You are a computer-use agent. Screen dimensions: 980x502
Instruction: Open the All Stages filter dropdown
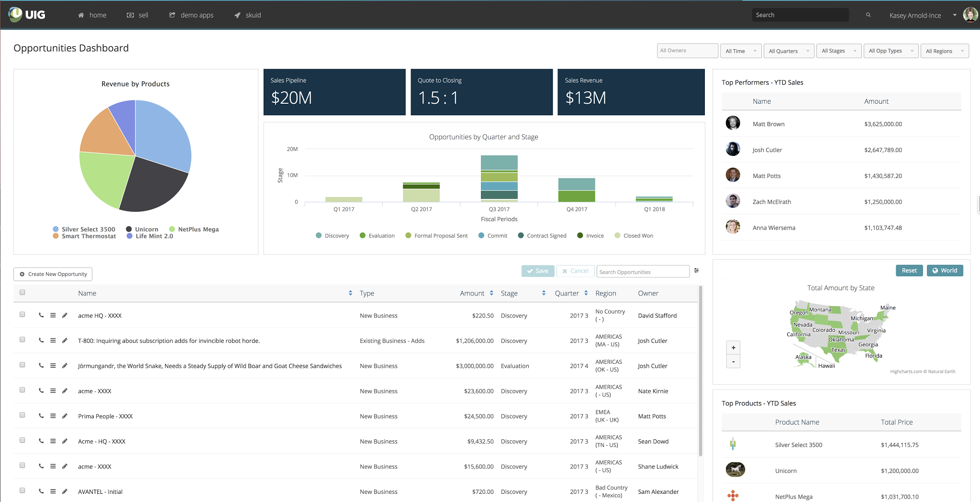click(x=838, y=51)
